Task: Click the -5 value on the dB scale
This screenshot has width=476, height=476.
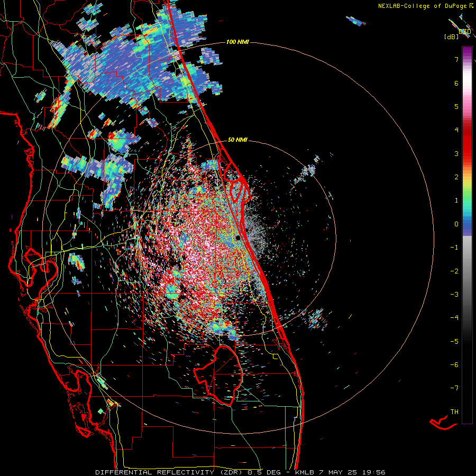Action: (454, 342)
